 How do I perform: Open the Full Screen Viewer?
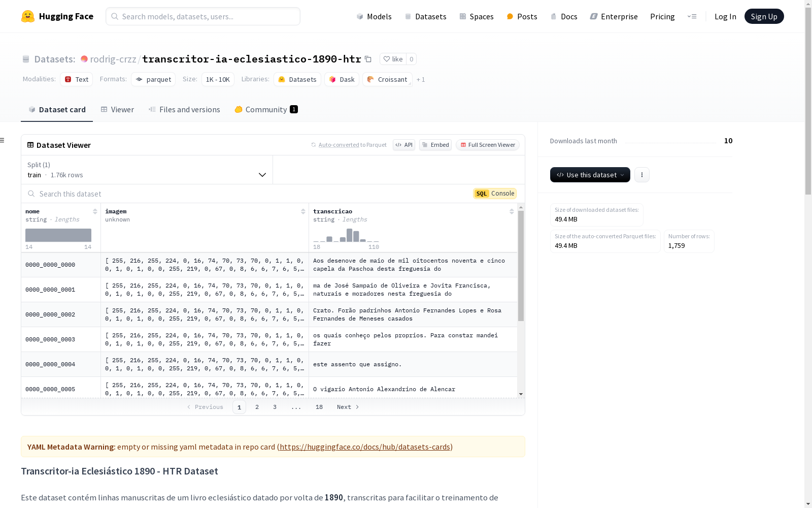488,145
